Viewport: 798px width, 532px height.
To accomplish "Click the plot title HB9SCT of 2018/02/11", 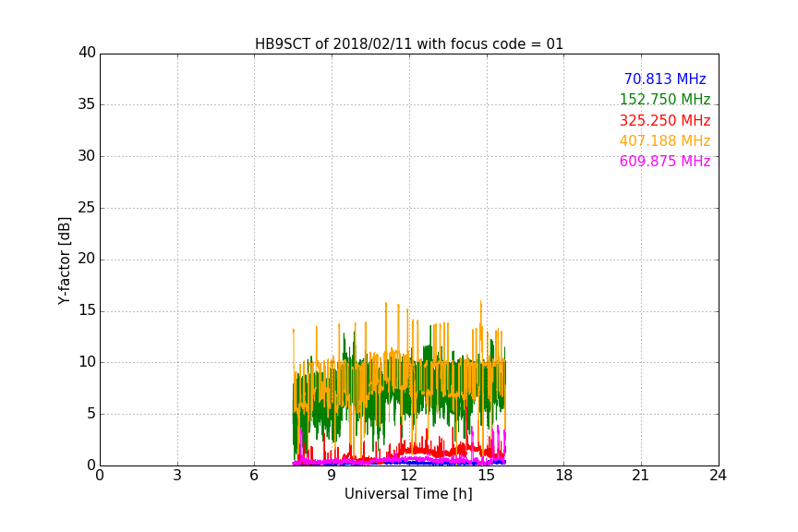I will (409, 44).
